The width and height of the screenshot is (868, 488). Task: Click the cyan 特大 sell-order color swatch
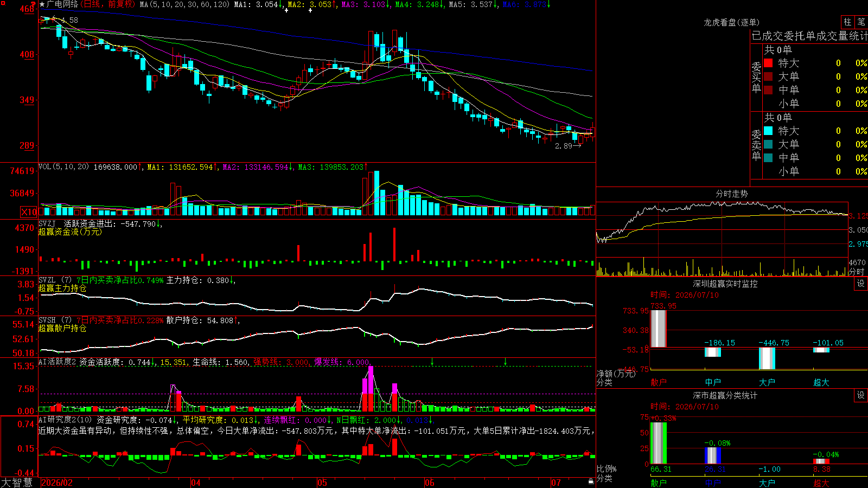coord(768,131)
